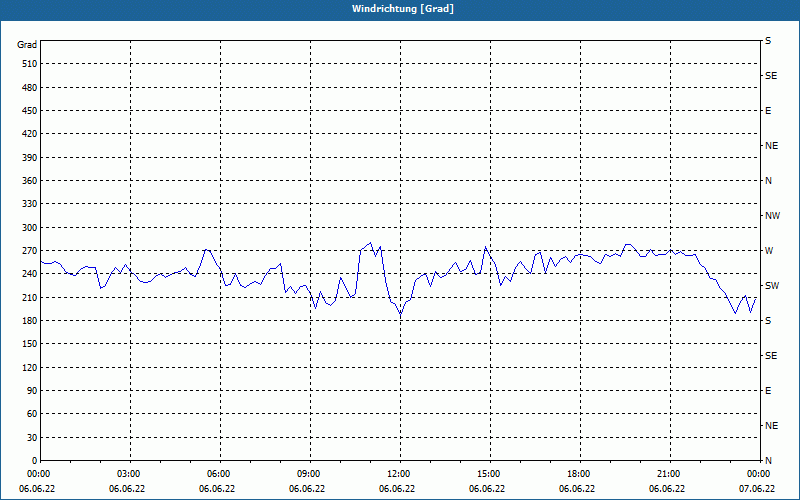
Task: Click the 420 degree axis label
Action: click(30, 134)
